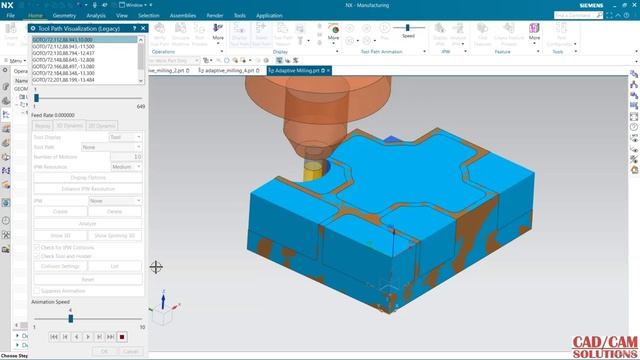Open the clock History icon in resource bar
The image size is (640, 360).
(6, 220)
